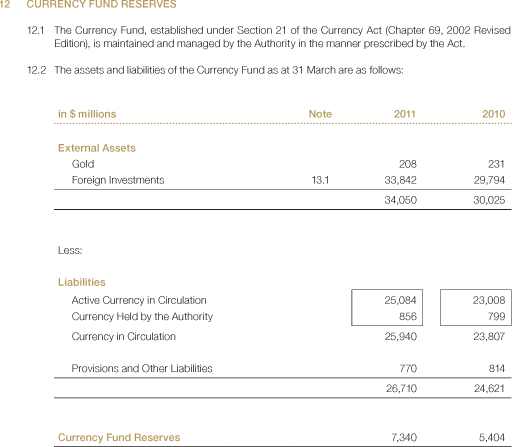520x447 pixels.
Task: Select Active Currency in Circulation label
Action: click(139, 300)
